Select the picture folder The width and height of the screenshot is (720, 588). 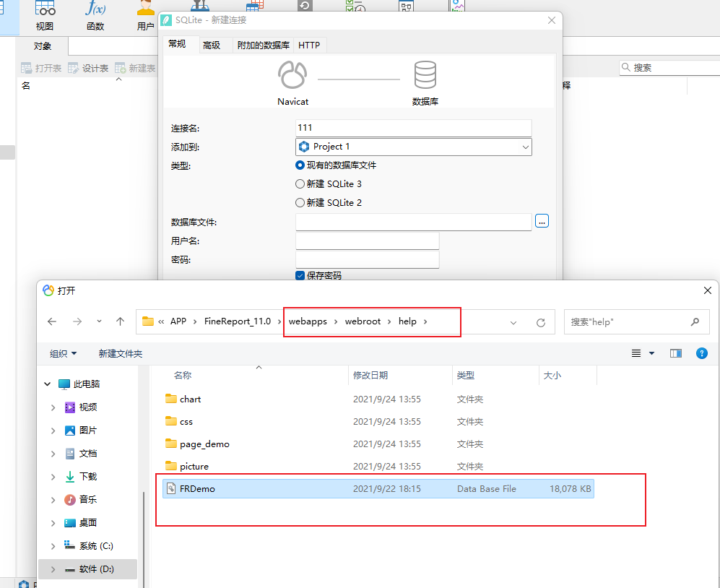194,466
